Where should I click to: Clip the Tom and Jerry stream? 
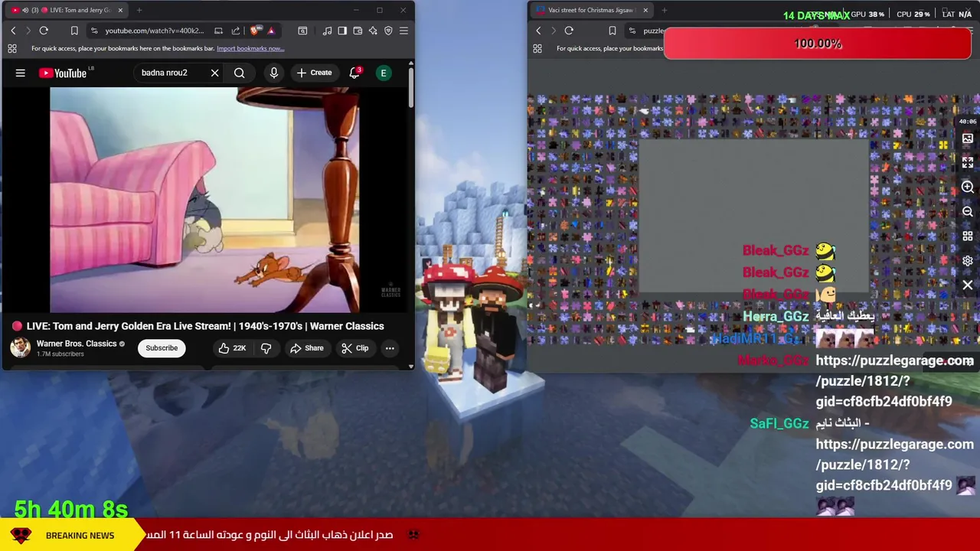355,348
